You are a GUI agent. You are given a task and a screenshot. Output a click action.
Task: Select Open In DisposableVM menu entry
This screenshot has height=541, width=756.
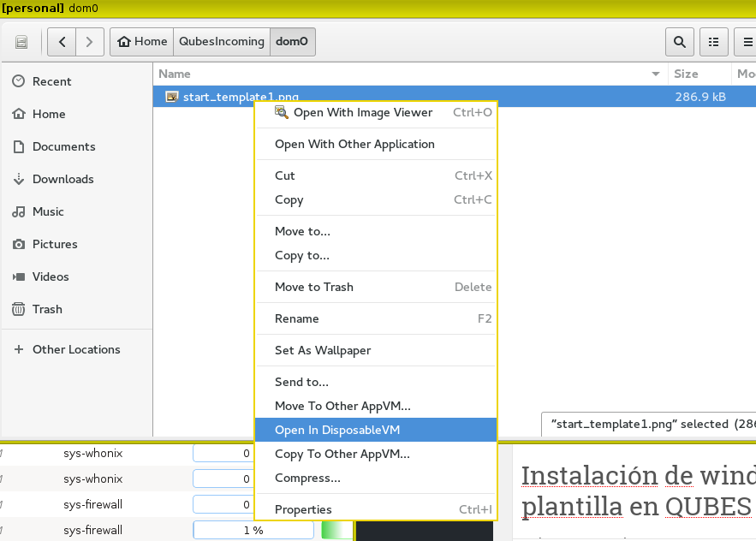(337, 430)
